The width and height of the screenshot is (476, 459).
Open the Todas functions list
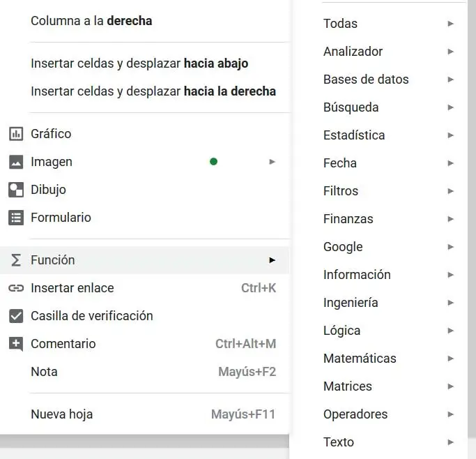click(341, 24)
